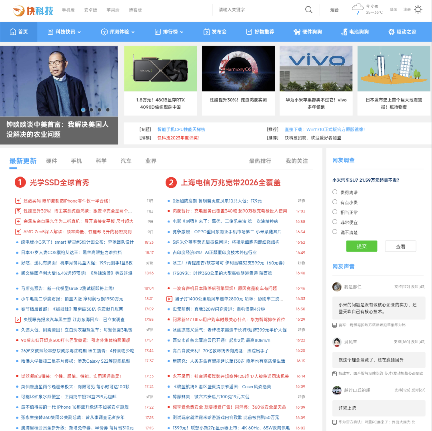The height and width of the screenshot is (431, 432).
Task: Click the 快科技 site logo
Action: 33,10
